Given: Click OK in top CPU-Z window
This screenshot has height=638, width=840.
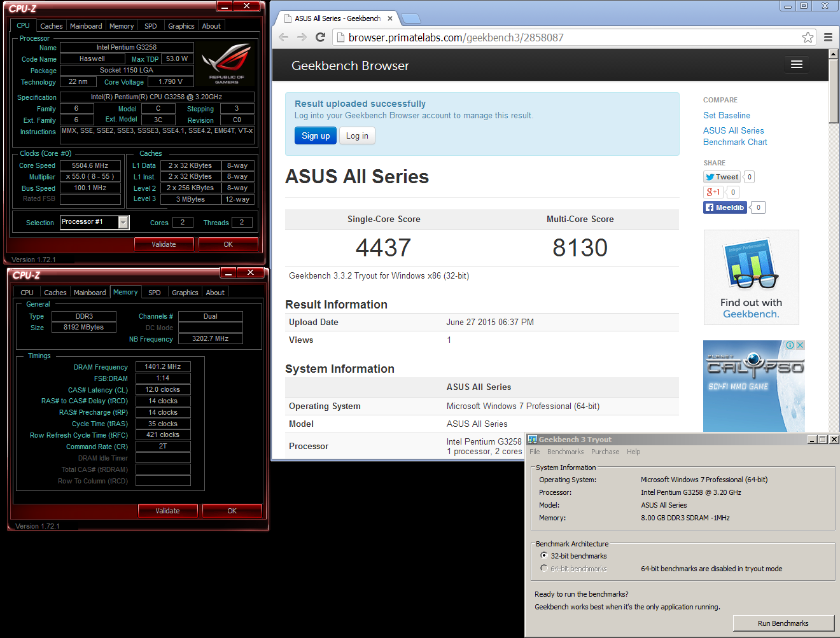Looking at the screenshot, I should pyautogui.click(x=228, y=244).
